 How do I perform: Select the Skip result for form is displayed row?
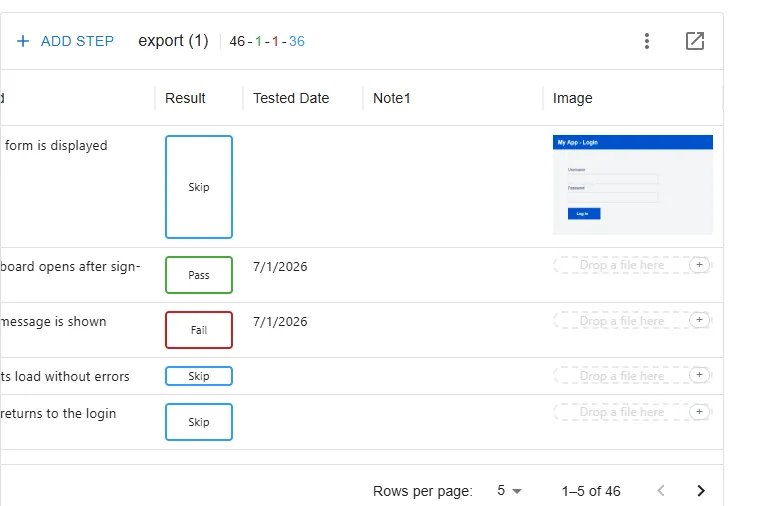pos(199,187)
